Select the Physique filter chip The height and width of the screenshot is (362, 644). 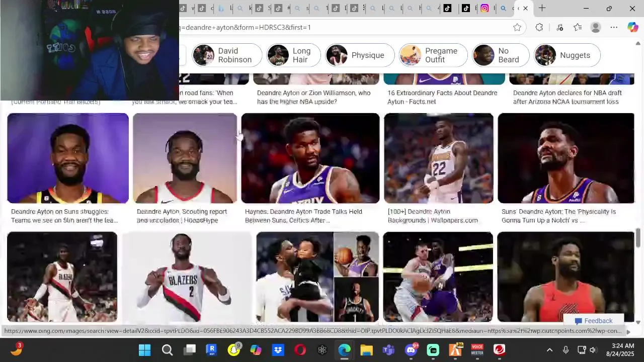pyautogui.click(x=359, y=55)
